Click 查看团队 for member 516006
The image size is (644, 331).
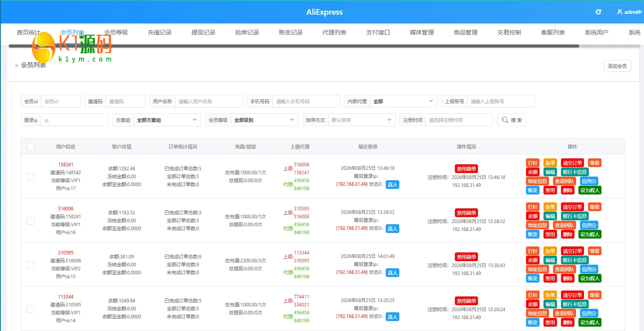pyautogui.click(x=565, y=225)
